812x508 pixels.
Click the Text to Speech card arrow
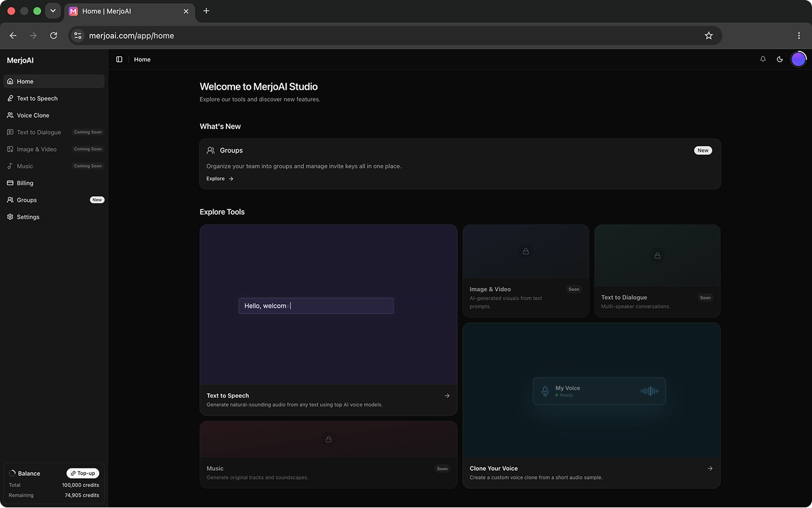447,396
